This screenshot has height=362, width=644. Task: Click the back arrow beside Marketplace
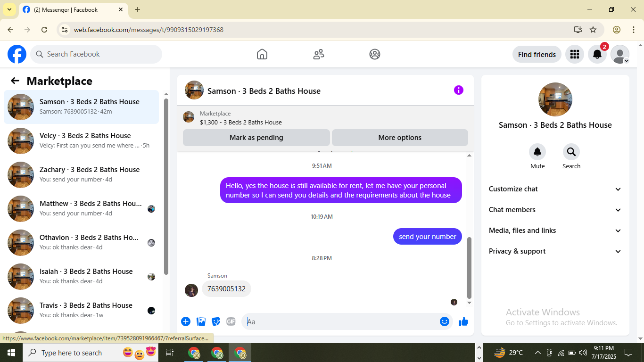pos(15,81)
